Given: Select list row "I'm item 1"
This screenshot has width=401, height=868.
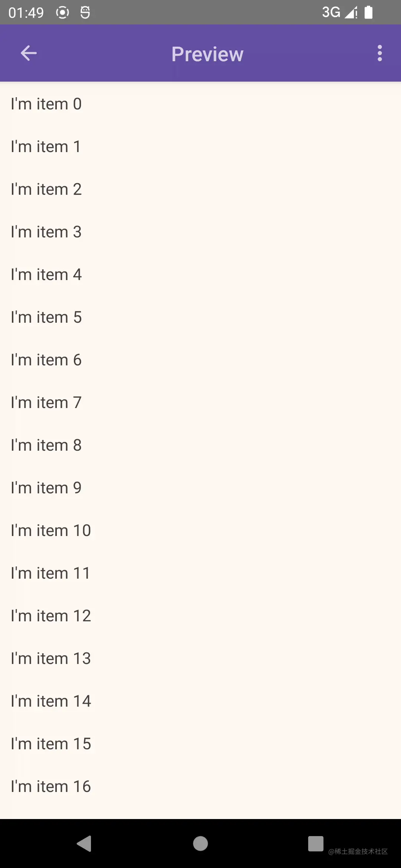Looking at the screenshot, I should click(x=200, y=147).
